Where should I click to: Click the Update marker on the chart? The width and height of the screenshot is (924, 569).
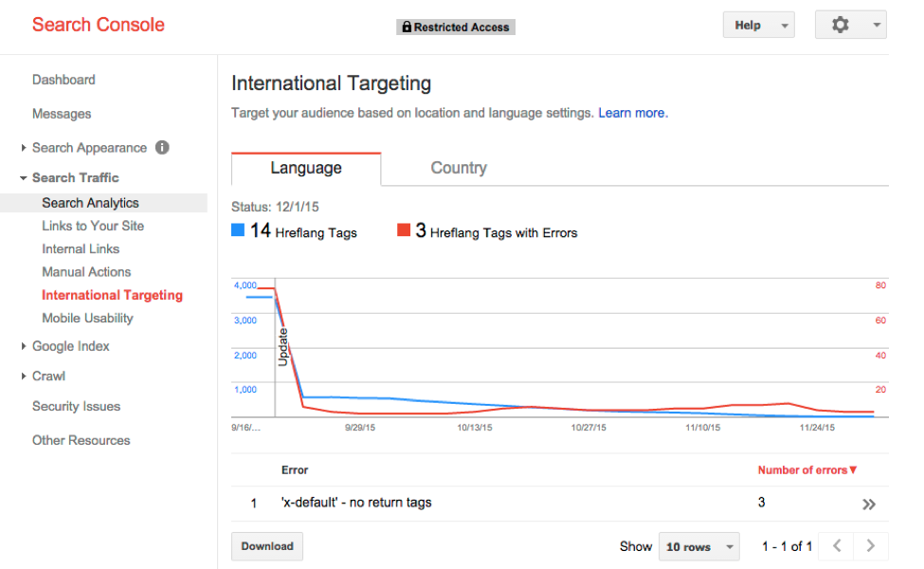[281, 347]
